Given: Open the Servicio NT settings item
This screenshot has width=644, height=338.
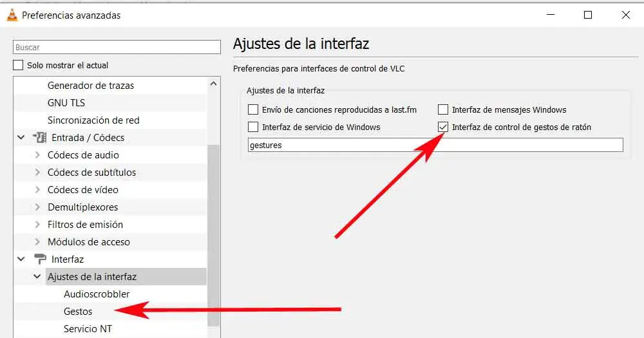Looking at the screenshot, I should tap(88, 328).
